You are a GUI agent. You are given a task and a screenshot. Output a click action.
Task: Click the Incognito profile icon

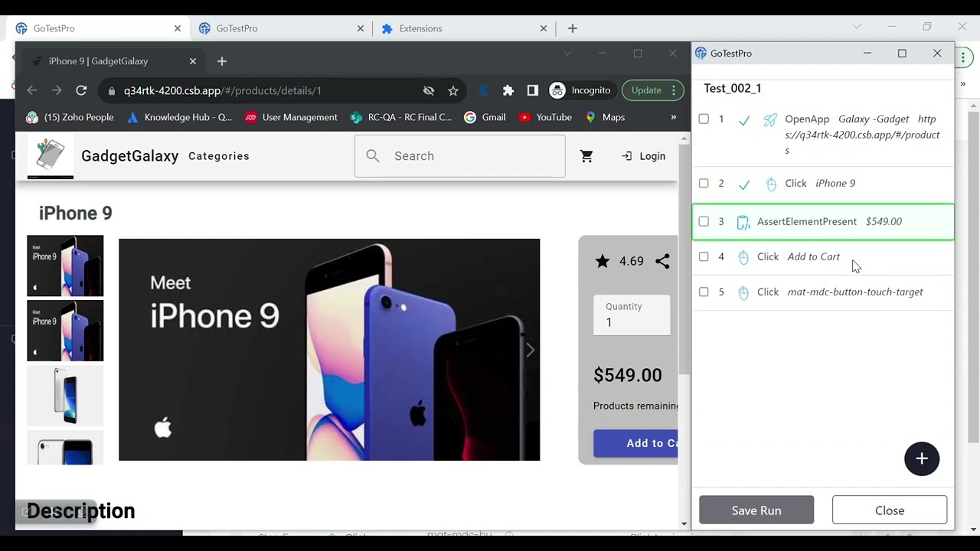click(x=557, y=90)
